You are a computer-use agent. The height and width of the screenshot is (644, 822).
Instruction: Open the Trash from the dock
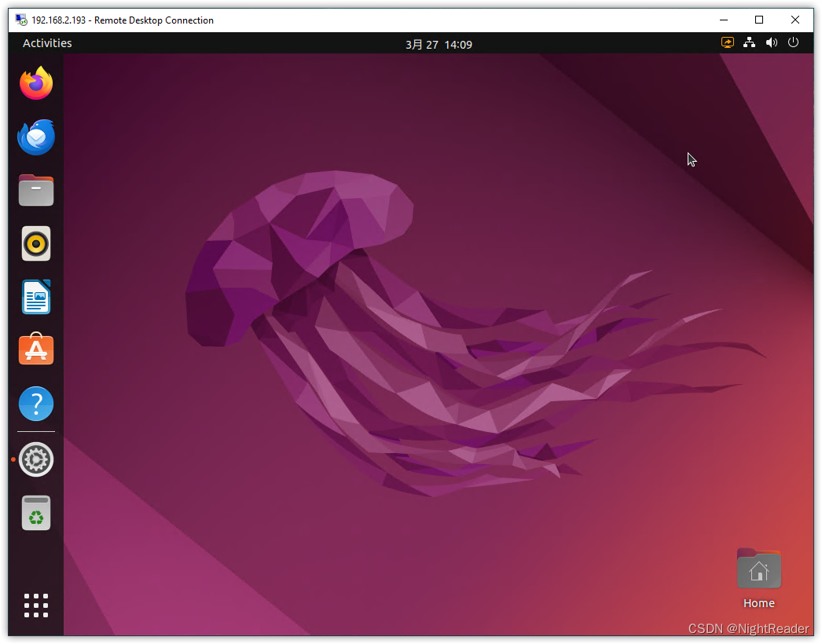click(x=35, y=512)
